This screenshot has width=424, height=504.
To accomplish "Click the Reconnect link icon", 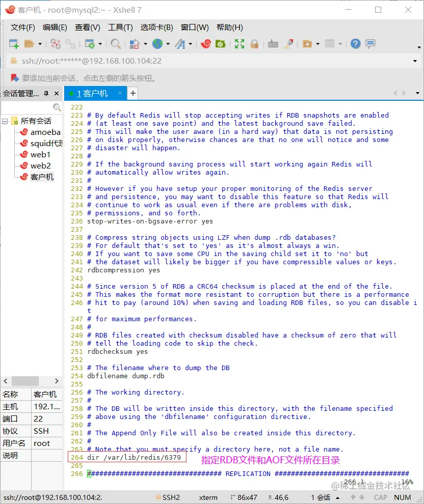I will point(70,44).
